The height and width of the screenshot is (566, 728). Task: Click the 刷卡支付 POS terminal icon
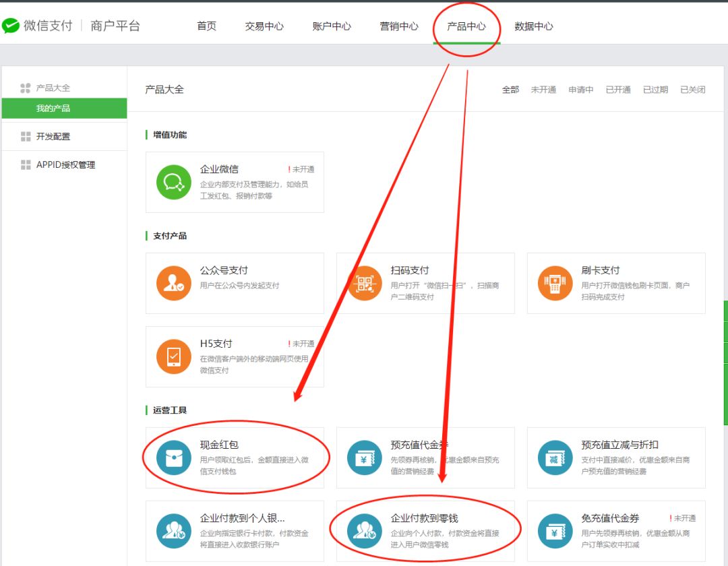coord(555,283)
